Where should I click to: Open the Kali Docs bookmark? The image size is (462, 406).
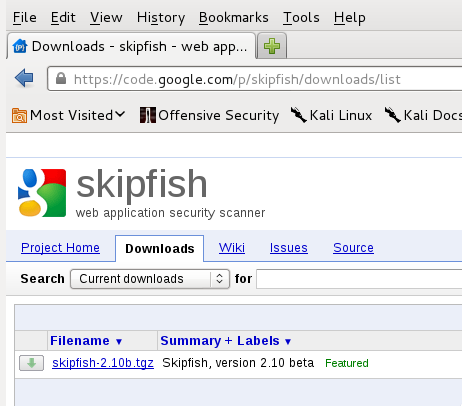point(423,115)
